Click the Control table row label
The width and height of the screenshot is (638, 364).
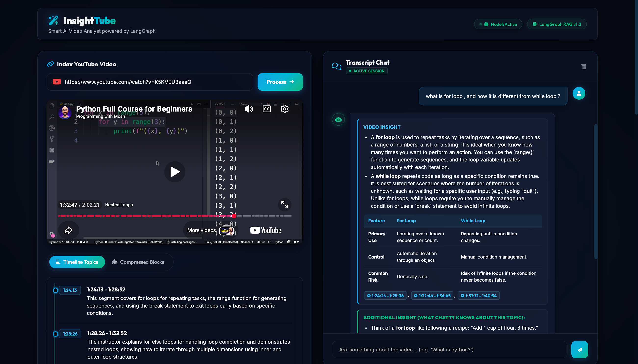click(x=376, y=257)
